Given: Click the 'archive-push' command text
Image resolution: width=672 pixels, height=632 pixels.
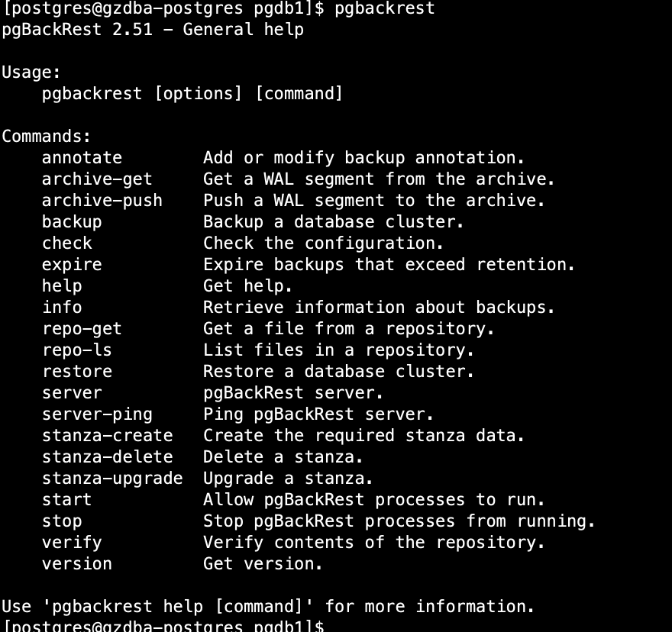Looking at the screenshot, I should point(102,201).
